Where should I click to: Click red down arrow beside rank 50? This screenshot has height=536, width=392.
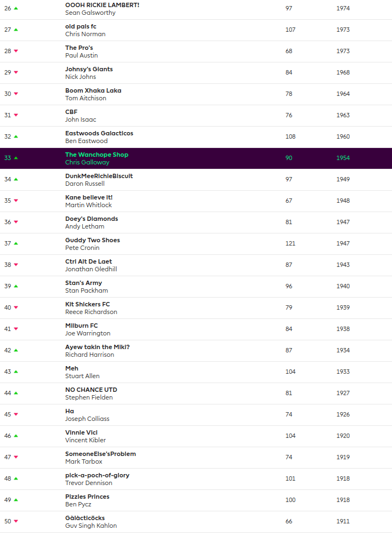(16, 521)
